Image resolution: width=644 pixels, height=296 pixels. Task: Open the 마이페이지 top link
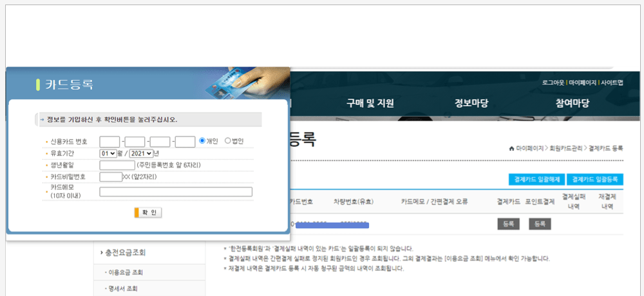(582, 83)
